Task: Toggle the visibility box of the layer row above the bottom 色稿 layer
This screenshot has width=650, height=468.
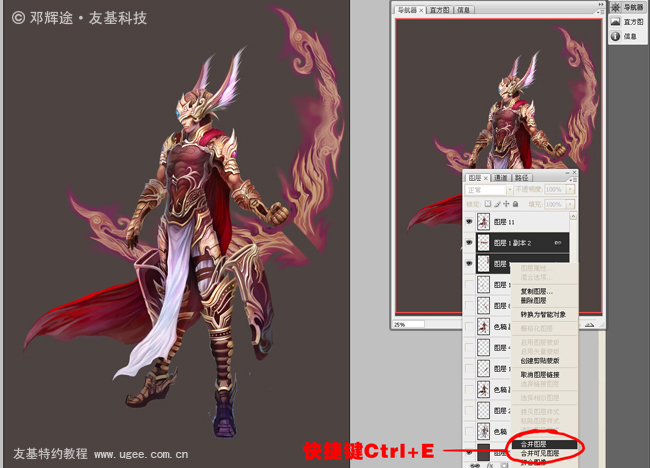Action: [469, 410]
